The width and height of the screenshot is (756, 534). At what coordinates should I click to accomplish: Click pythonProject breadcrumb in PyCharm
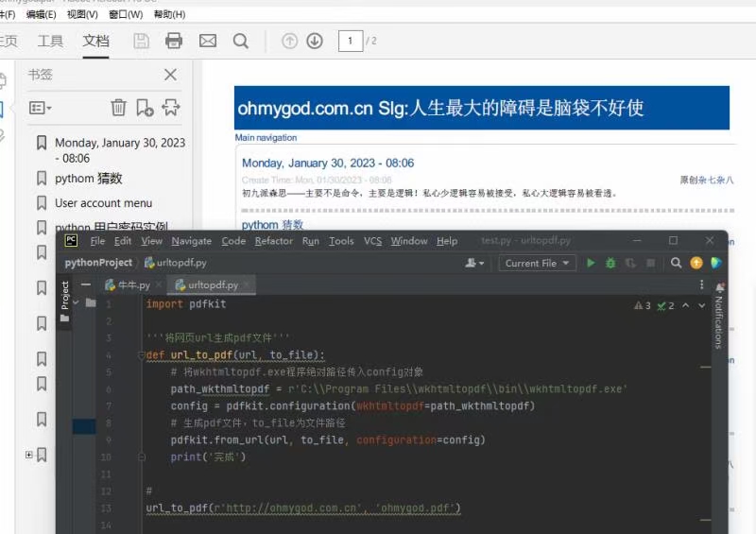(x=98, y=263)
